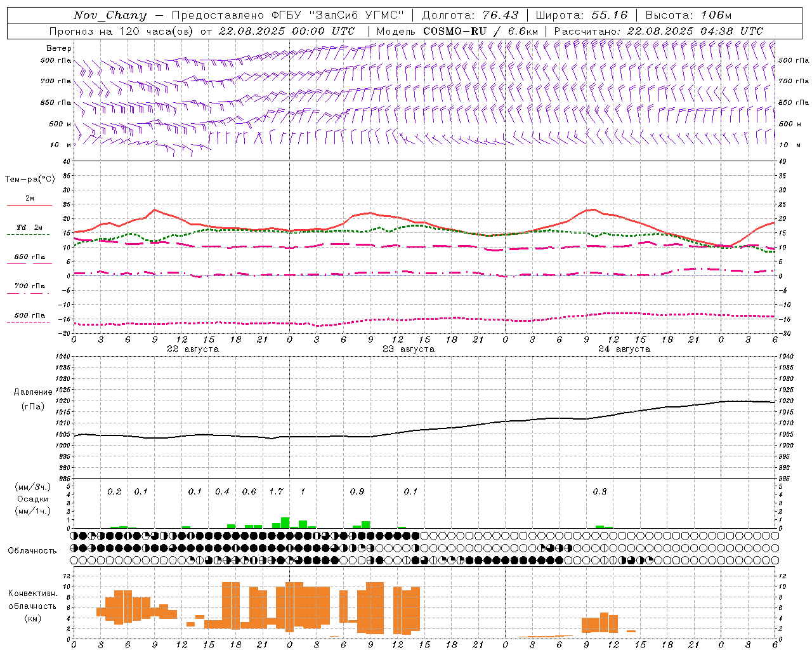Select forecast start "22.08.2025 00:00 UTC"
The width and height of the screenshot is (812, 650).
[287, 31]
